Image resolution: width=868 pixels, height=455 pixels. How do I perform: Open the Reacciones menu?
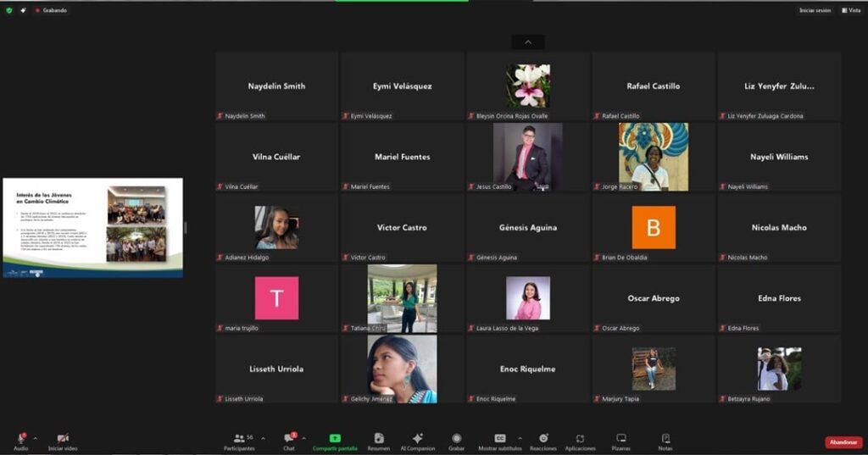[x=542, y=439]
